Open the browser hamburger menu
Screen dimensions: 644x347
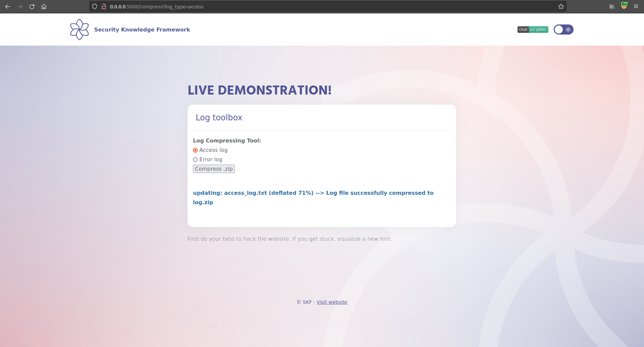coord(636,7)
